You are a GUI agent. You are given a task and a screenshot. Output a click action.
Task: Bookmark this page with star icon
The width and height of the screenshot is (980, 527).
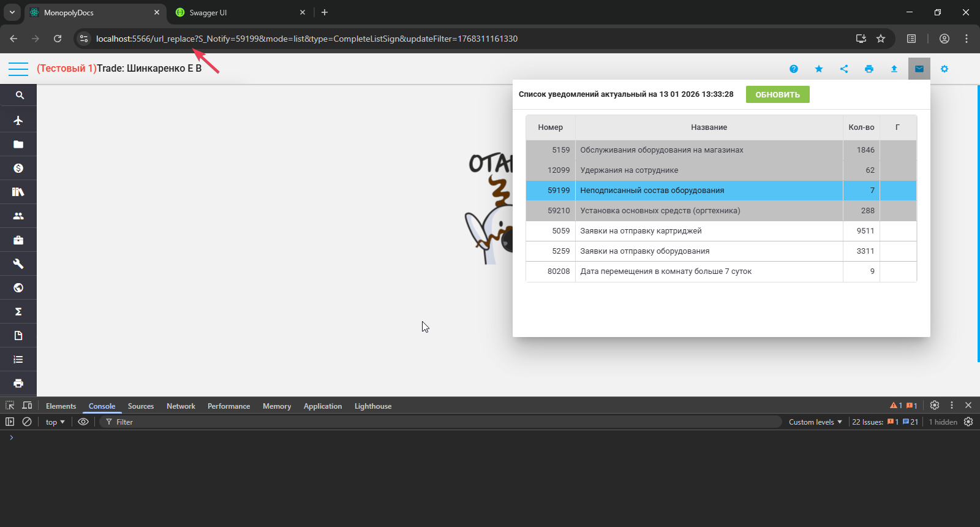[881, 39]
